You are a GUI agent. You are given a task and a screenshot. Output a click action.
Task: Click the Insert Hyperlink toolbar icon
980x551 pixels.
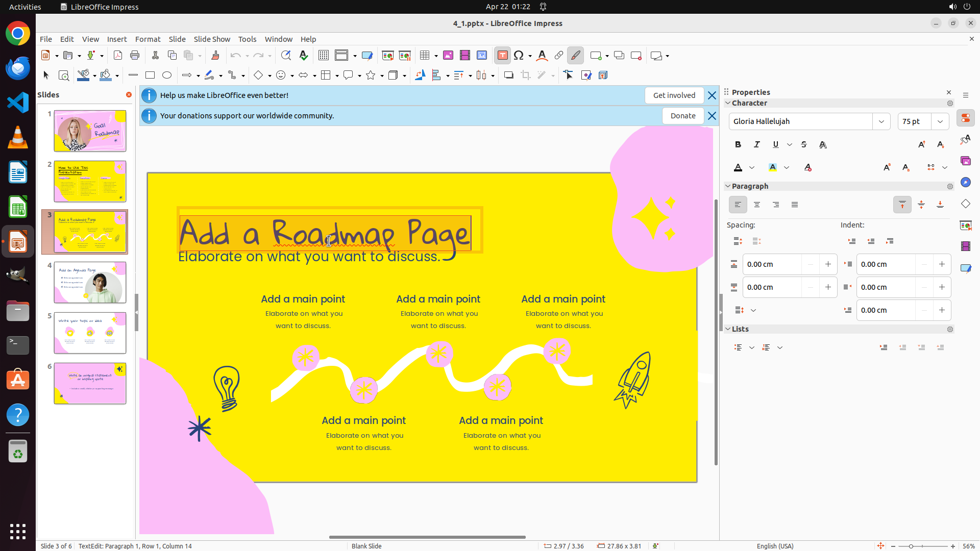(x=559, y=56)
